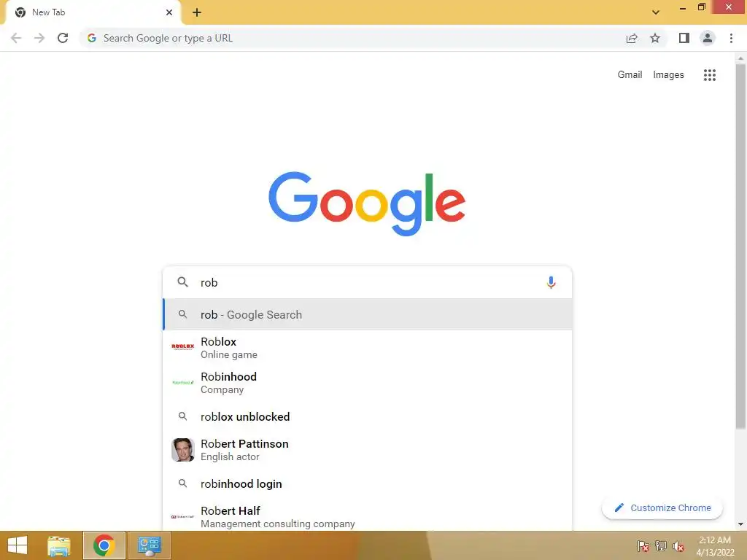Click the network tray icon

(660, 545)
